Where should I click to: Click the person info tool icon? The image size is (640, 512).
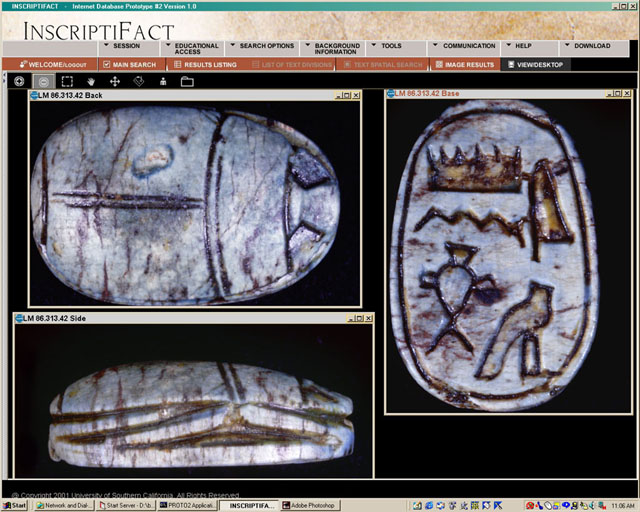[163, 81]
